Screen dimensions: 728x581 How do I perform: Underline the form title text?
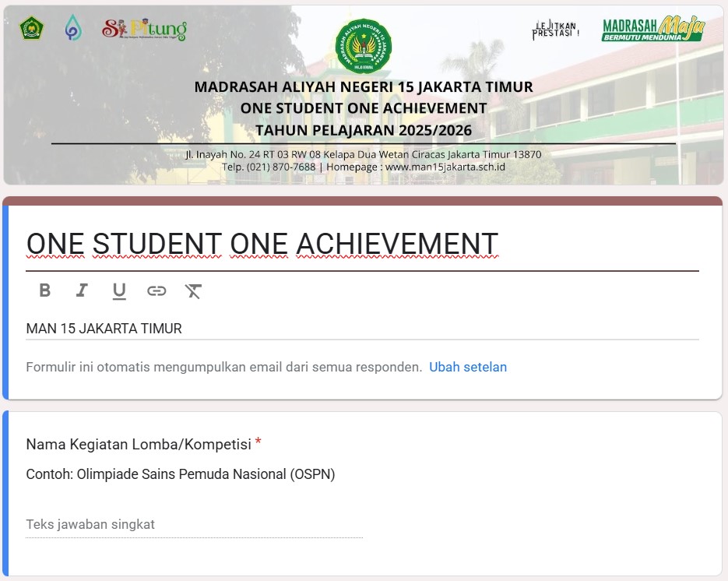click(119, 290)
